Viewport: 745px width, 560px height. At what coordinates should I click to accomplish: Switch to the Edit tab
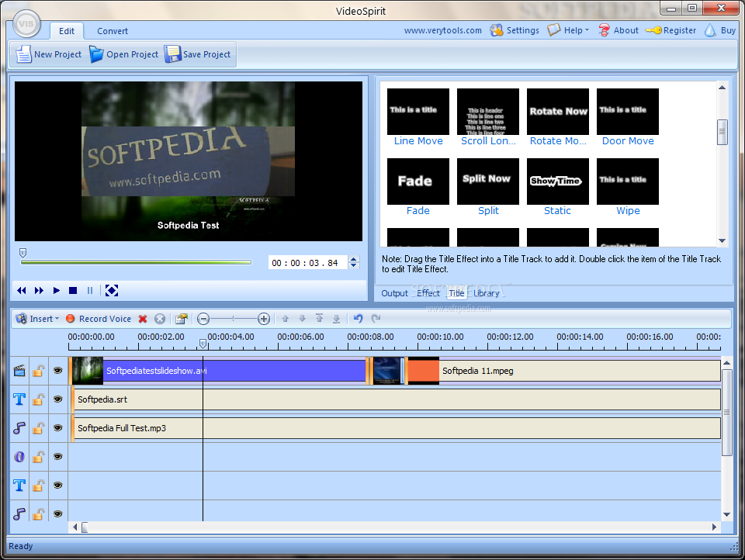coord(67,31)
